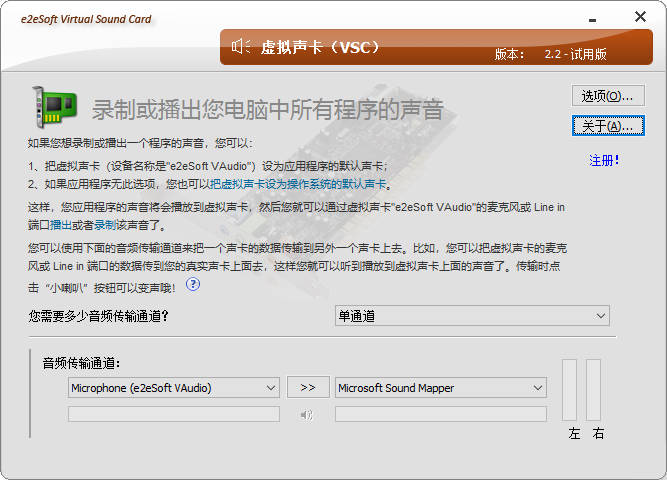Minimize the Virtual Sound Card window
This screenshot has width=667, height=480.
tap(593, 20)
